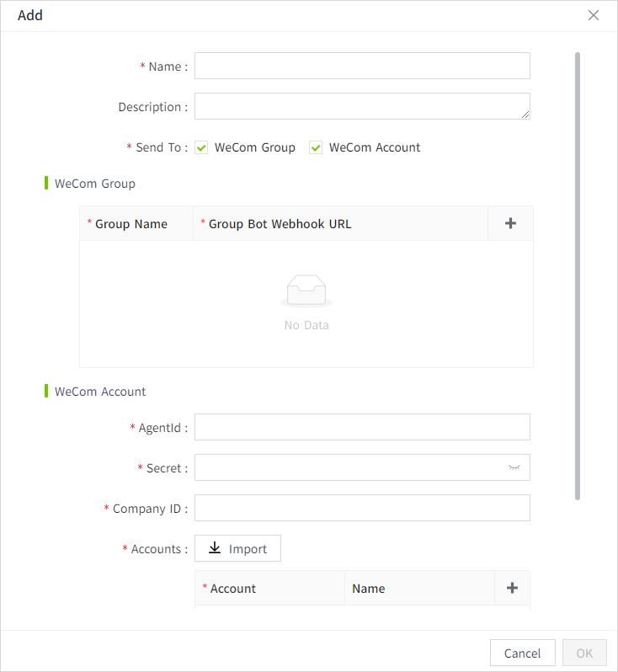Click the dialog's vertical scrollbar
This screenshot has width=618, height=672.
578,276
